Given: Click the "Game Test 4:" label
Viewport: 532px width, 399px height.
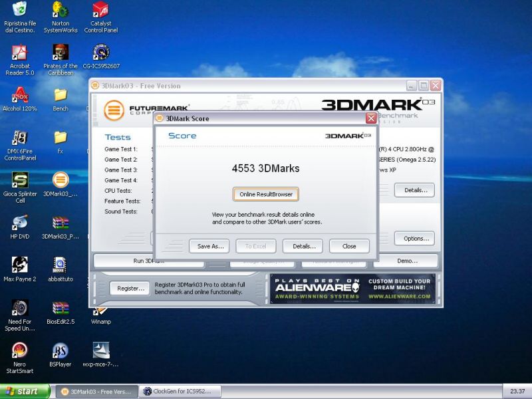Looking at the screenshot, I should 121,180.
